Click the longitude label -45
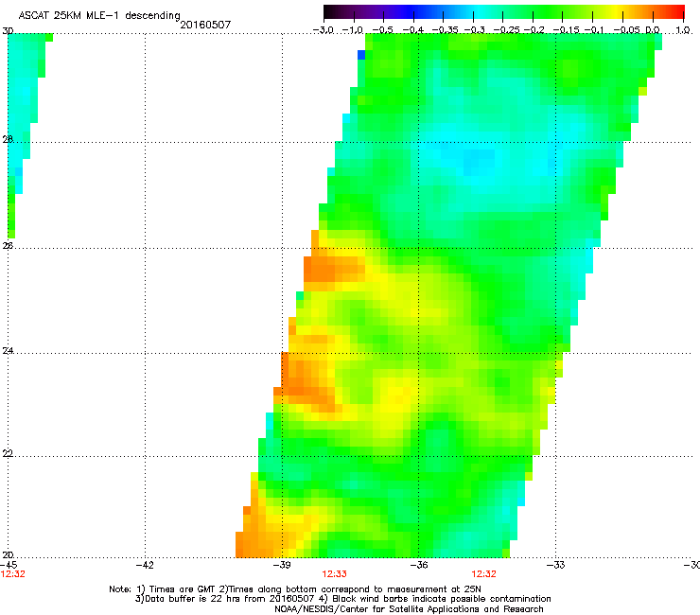 (x=9, y=565)
